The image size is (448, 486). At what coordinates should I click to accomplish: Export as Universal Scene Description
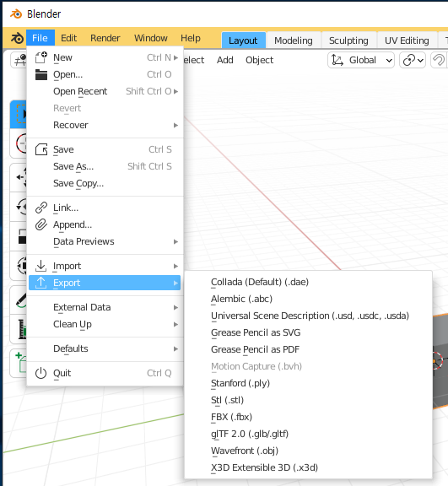[308, 316]
